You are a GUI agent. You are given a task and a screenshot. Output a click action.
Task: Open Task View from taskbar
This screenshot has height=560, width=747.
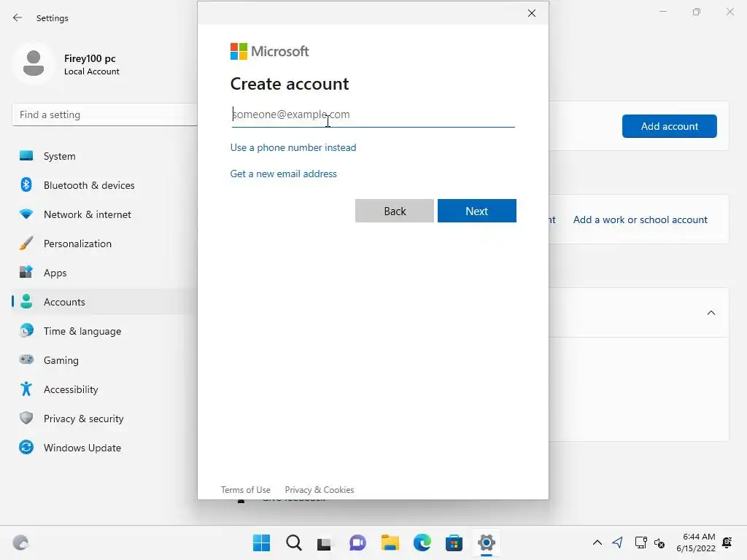(325, 543)
